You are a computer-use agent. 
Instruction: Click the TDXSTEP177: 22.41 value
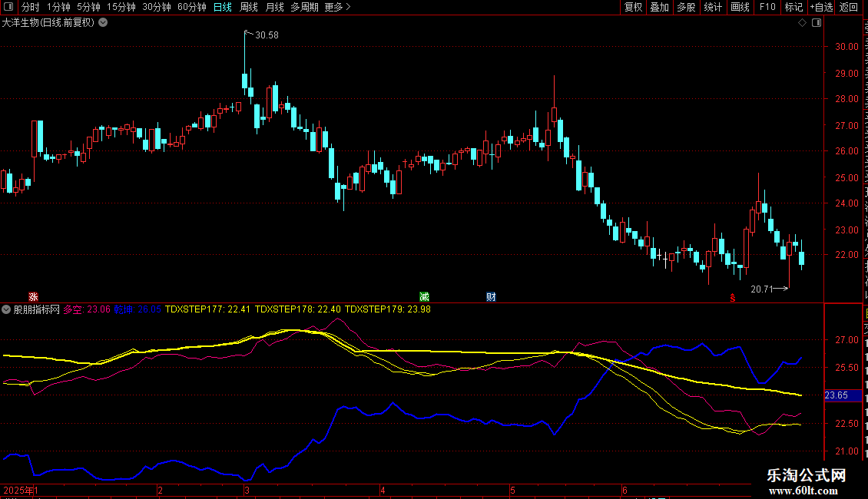(x=207, y=310)
